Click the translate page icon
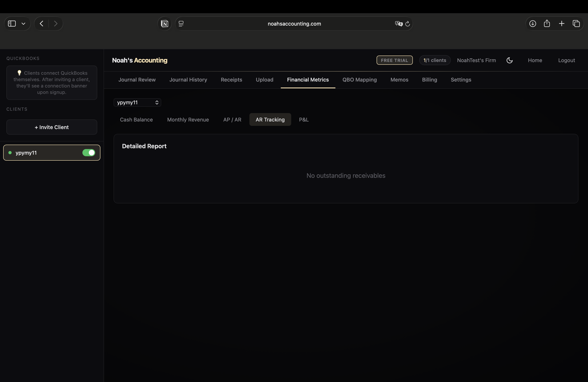This screenshot has width=588, height=382. (399, 24)
